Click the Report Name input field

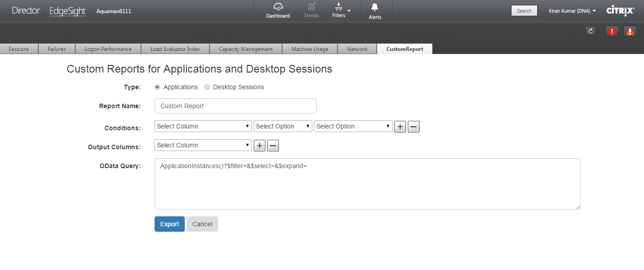coord(235,106)
